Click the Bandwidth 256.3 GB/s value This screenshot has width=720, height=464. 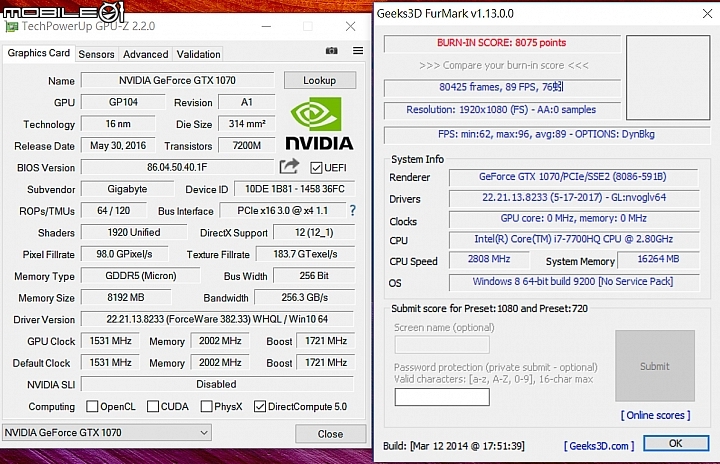pyautogui.click(x=304, y=297)
